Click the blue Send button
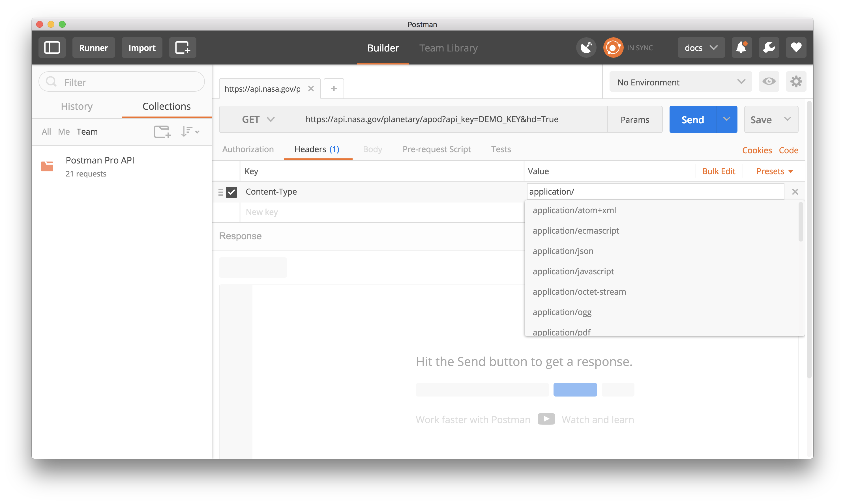This screenshot has height=504, width=845. [693, 119]
